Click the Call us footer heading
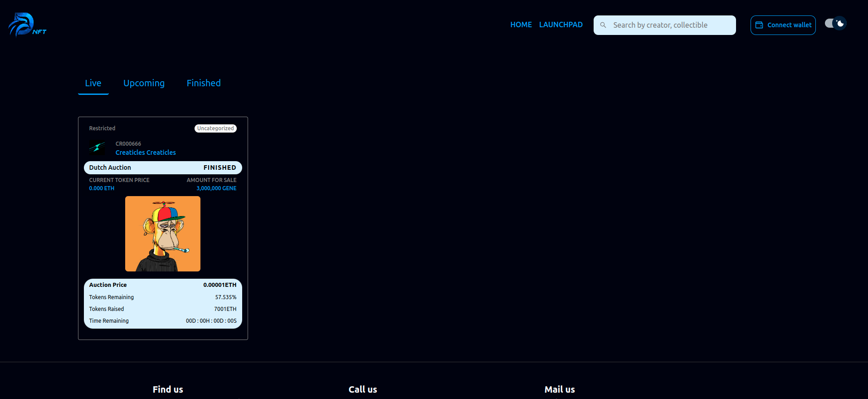Screen dimensions: 868x399 363,389
